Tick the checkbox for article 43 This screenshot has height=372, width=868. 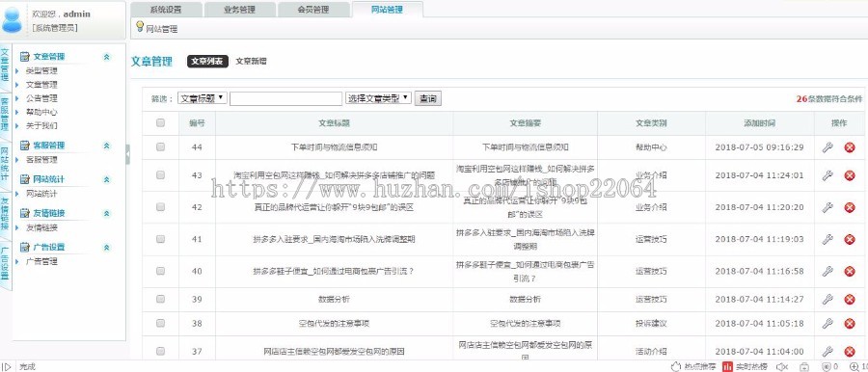(x=160, y=175)
